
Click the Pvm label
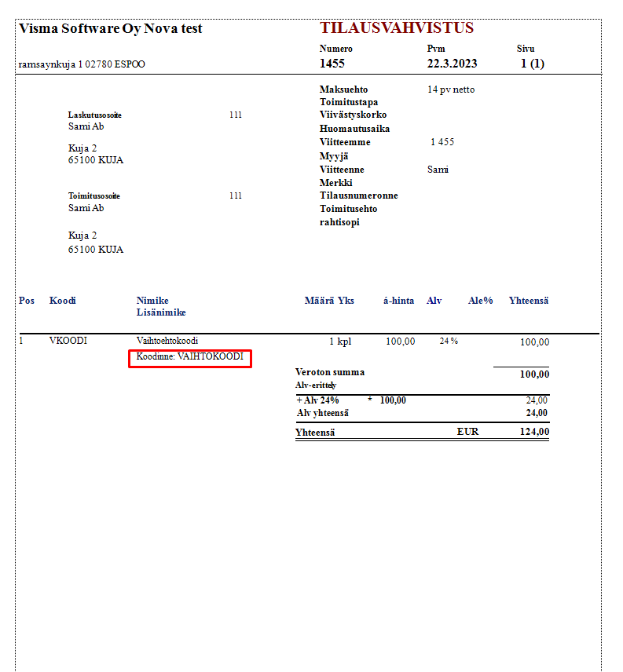[436, 49]
